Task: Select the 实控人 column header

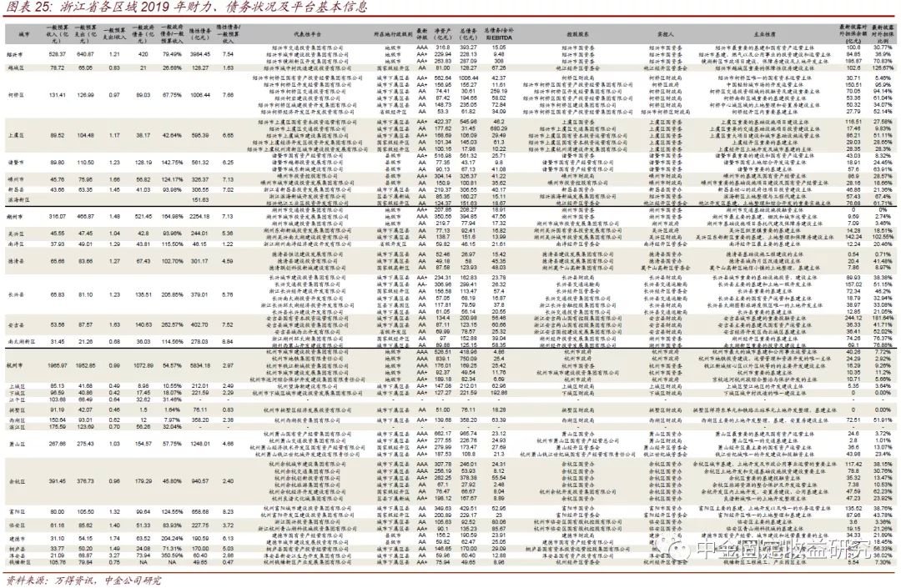Action: pyautogui.click(x=666, y=35)
